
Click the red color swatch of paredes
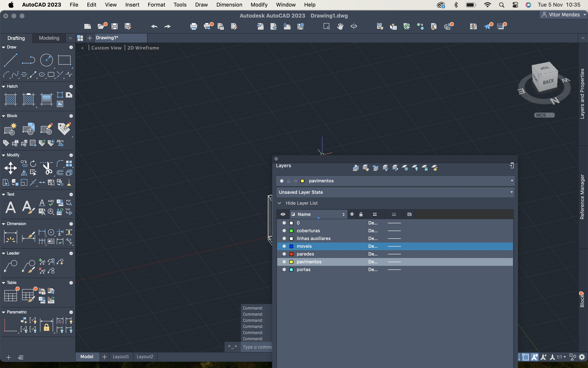click(x=291, y=254)
